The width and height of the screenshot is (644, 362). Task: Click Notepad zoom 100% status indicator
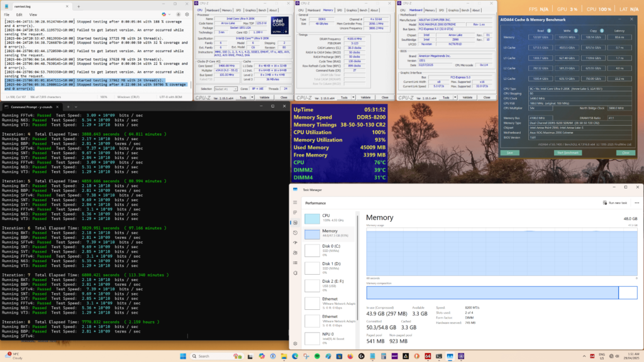[x=104, y=97]
